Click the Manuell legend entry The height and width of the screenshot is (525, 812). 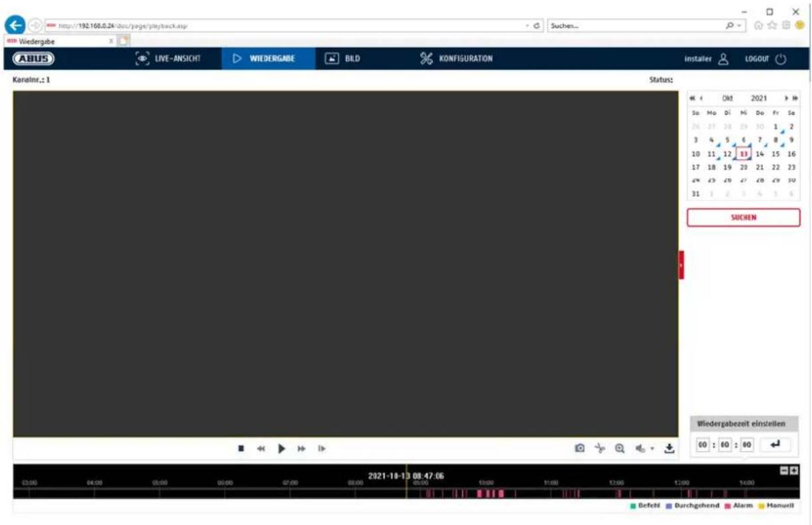[775, 506]
